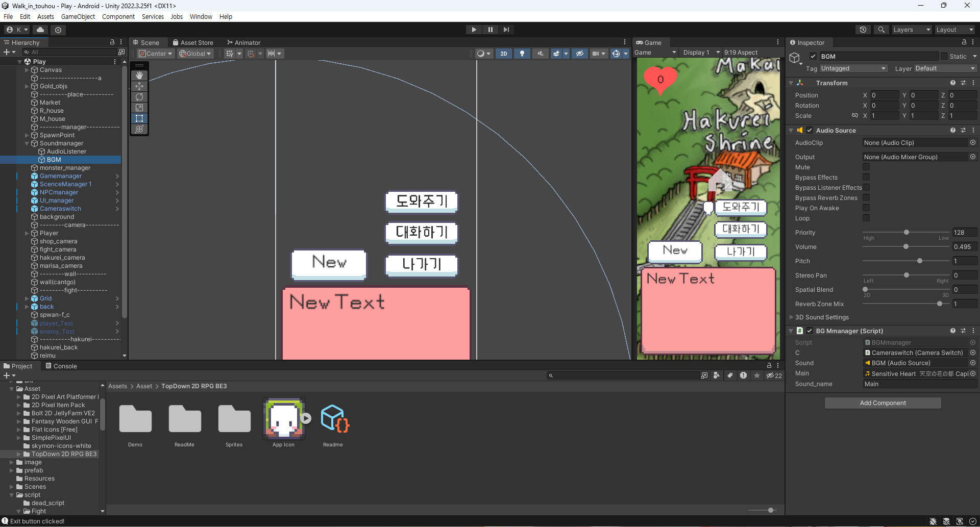Toggle 2D view mode in Scene
980x527 pixels.
pos(504,54)
